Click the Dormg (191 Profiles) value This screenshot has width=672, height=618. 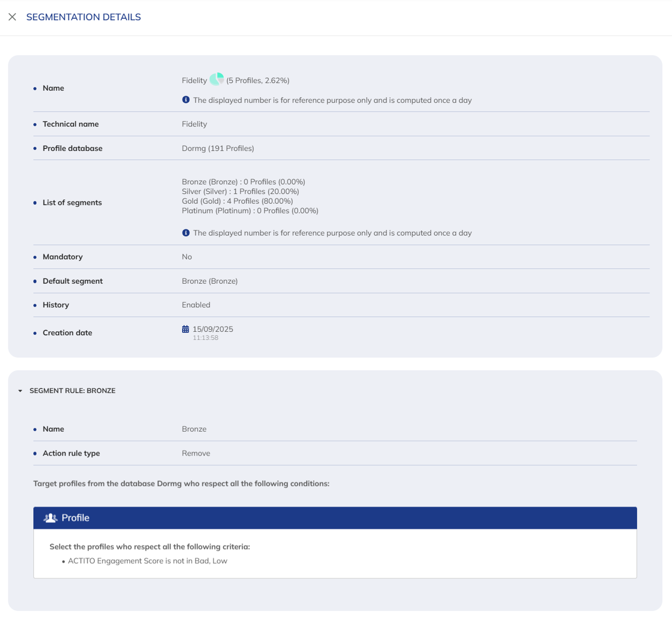(218, 148)
